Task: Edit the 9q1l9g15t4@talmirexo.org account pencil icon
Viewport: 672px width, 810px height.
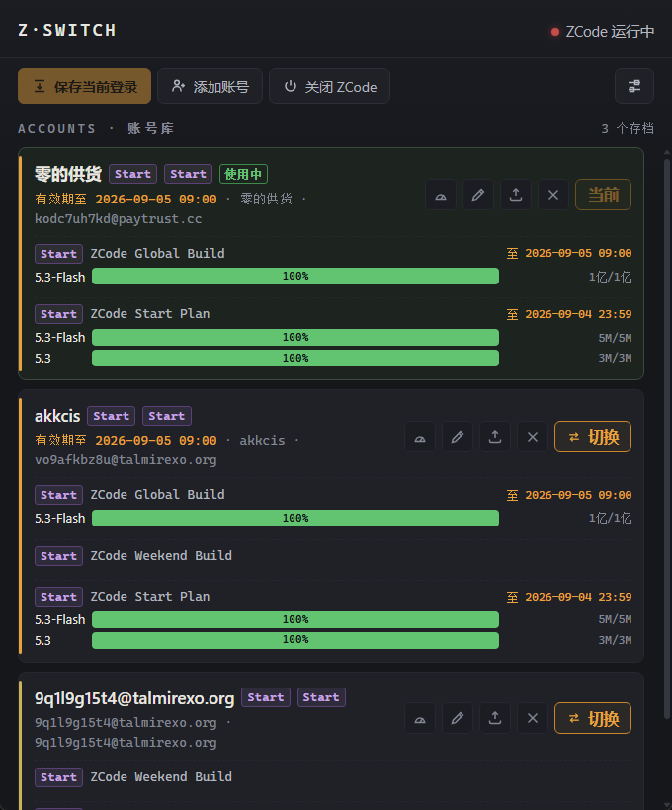Action: (x=458, y=718)
